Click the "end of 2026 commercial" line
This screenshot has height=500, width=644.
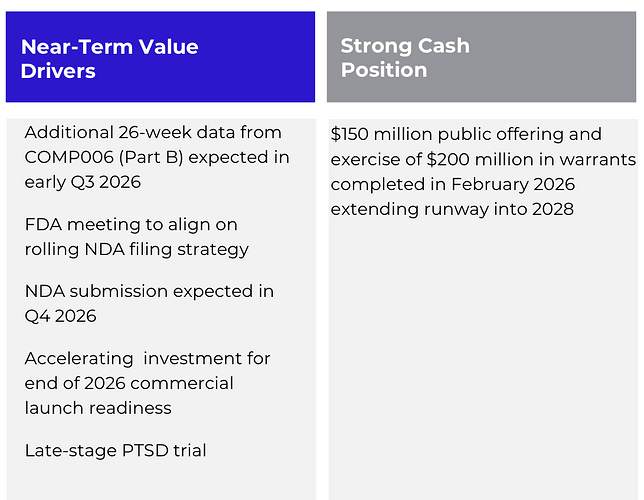pyautogui.click(x=129, y=383)
